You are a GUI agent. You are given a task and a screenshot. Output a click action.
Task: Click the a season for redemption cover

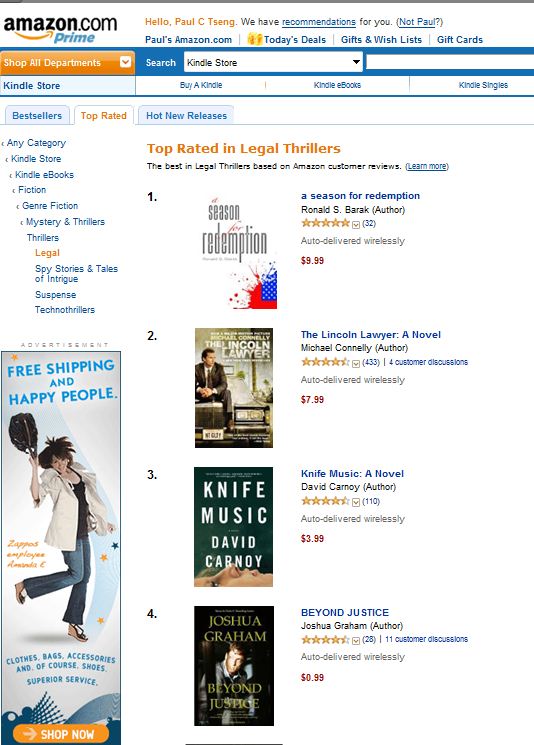coord(237,252)
